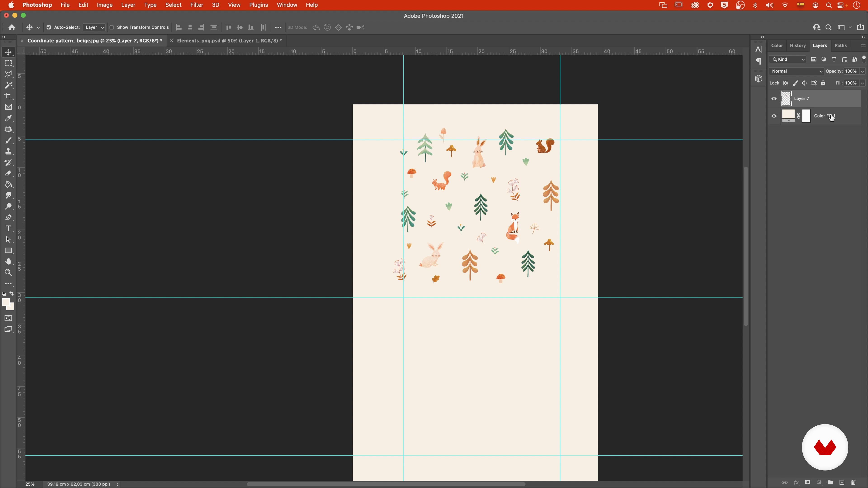Toggle the Auto-Select checkbox
The image size is (868, 488).
[x=49, y=27]
